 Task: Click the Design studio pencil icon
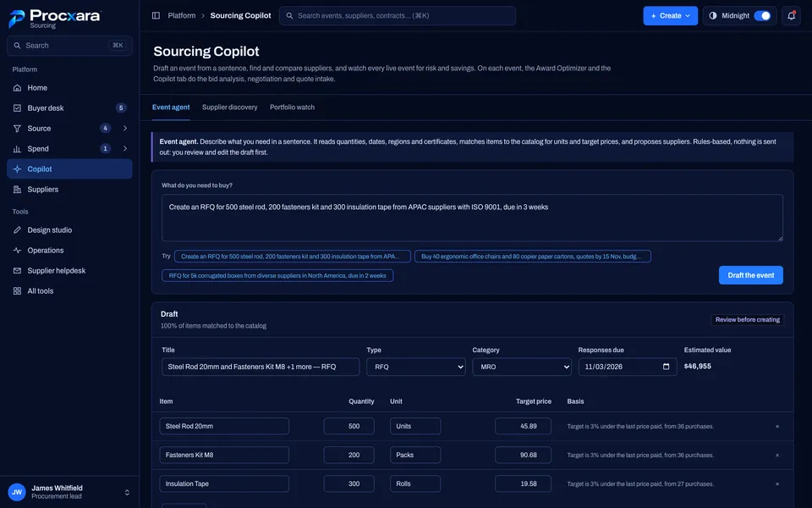pyautogui.click(x=17, y=229)
